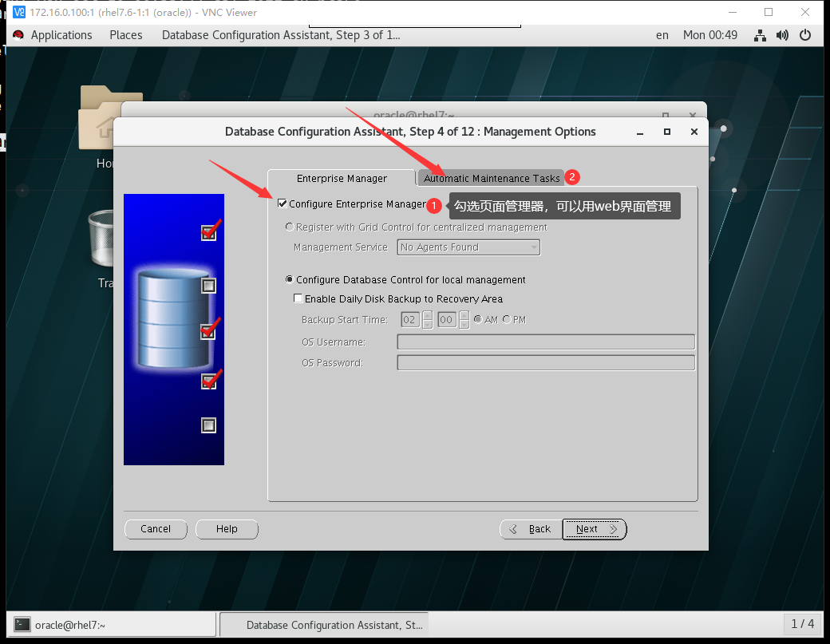Open the Management Service dropdown
The height and width of the screenshot is (644, 830).
click(x=468, y=247)
